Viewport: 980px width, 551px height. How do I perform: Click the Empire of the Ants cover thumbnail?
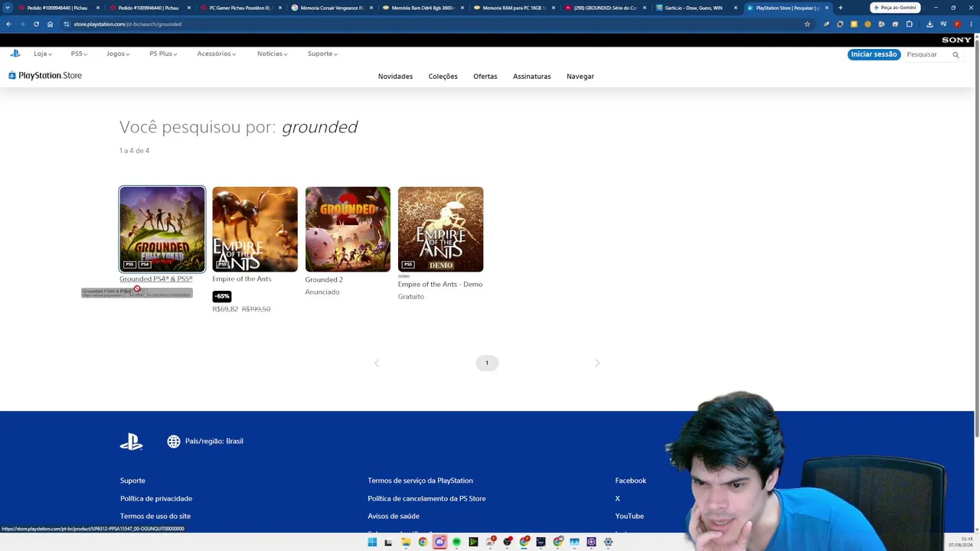click(x=255, y=229)
